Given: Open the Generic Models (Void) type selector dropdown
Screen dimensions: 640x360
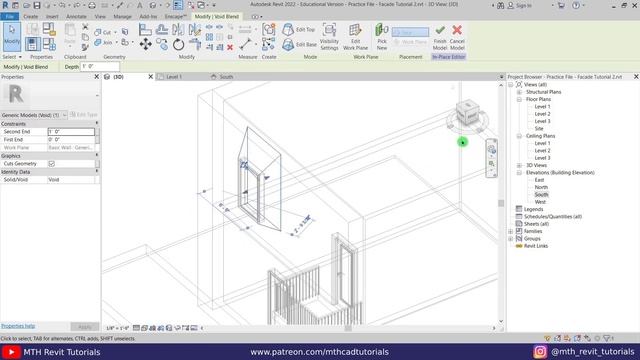Looking at the screenshot, I should point(64,115).
